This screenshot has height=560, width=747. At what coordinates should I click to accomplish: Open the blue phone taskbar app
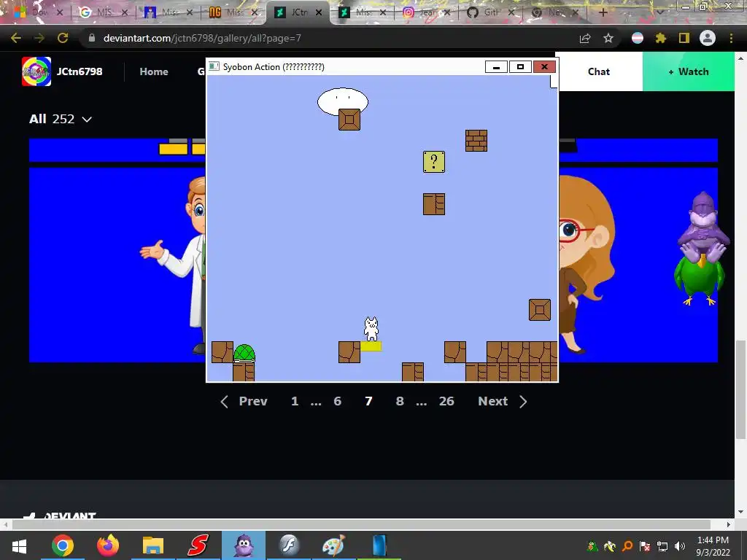pyautogui.click(x=379, y=545)
